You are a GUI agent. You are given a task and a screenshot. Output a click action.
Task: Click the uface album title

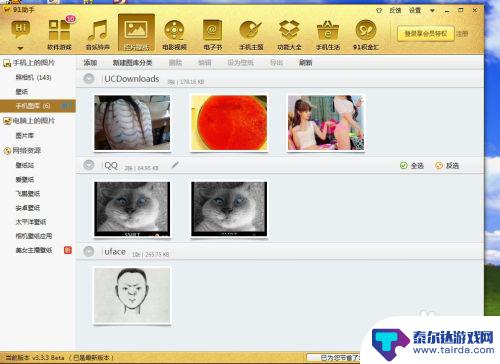(115, 252)
